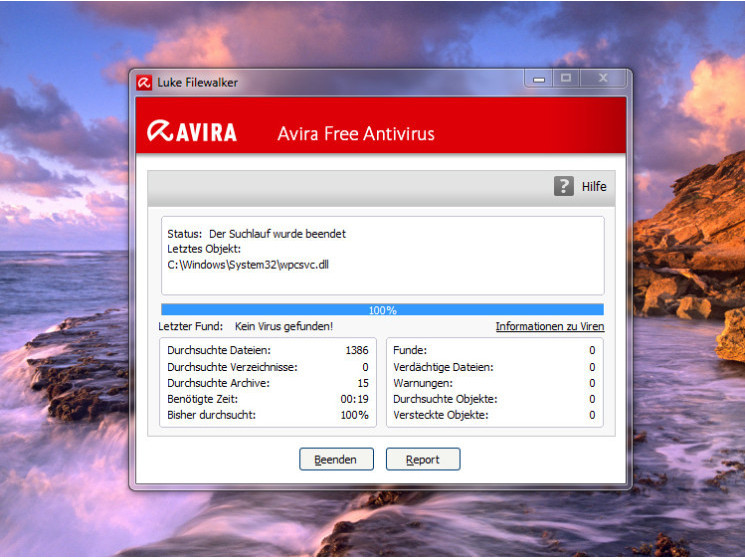The height and width of the screenshot is (559, 745).
Task: Close the Luke Filewalker window
Action: pos(603,79)
